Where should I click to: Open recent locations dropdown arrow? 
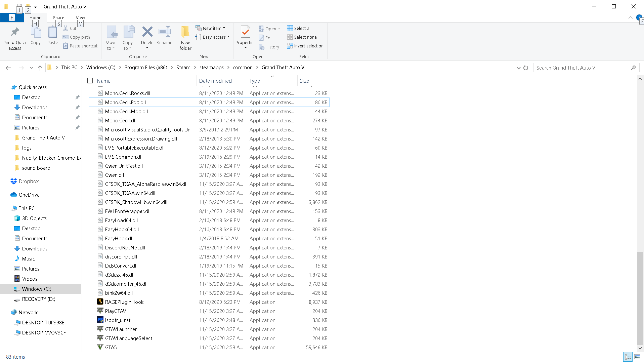point(31,68)
